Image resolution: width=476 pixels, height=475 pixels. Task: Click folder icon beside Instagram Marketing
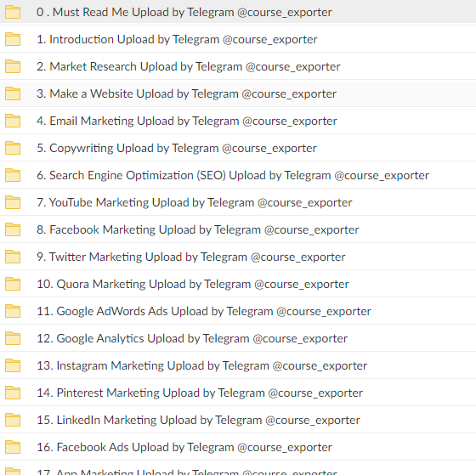(13, 365)
